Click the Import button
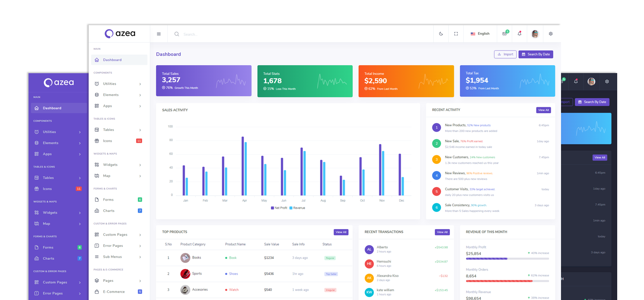 (505, 54)
